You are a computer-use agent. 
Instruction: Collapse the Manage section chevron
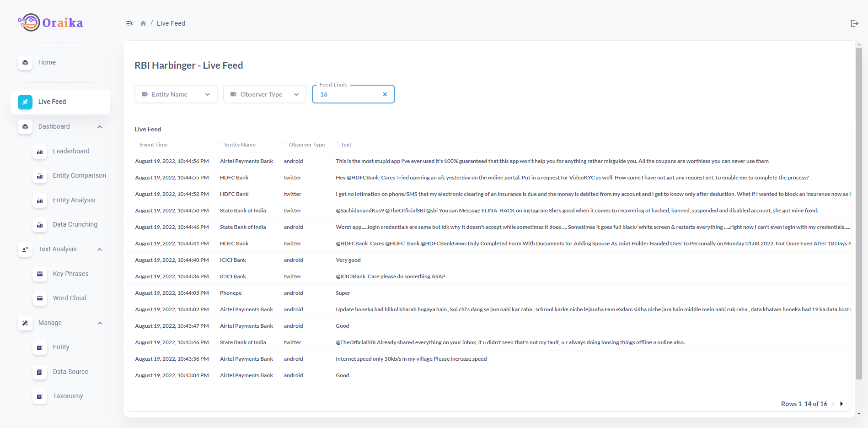[100, 323]
